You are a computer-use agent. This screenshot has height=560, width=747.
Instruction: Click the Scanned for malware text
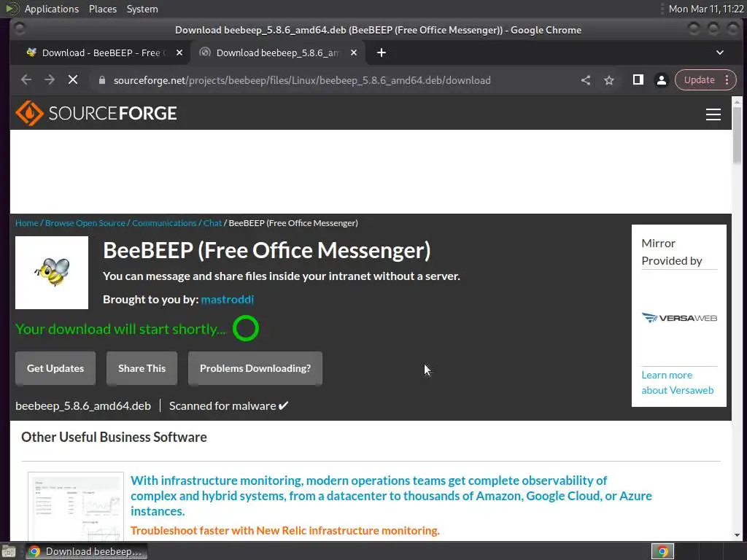[x=228, y=405]
